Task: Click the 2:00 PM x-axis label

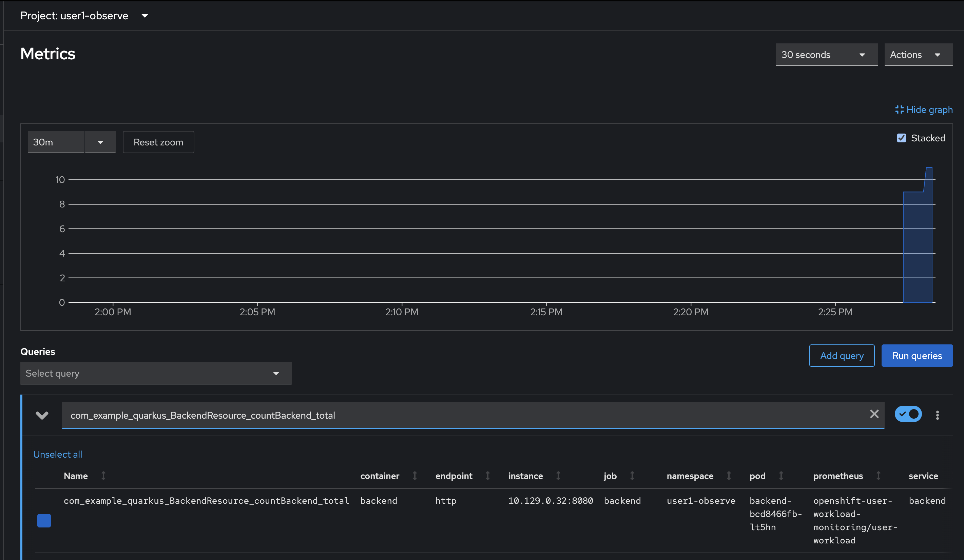Action: pos(113,312)
